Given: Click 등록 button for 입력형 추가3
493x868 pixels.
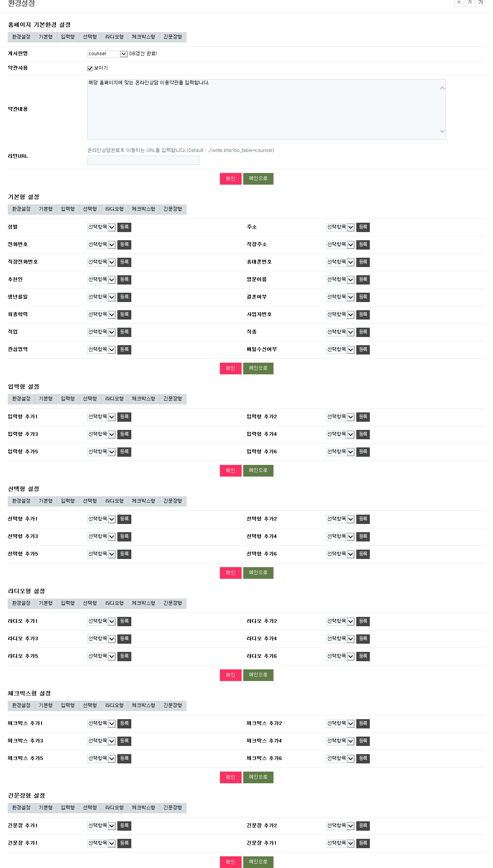Looking at the screenshot, I should click(x=124, y=434).
